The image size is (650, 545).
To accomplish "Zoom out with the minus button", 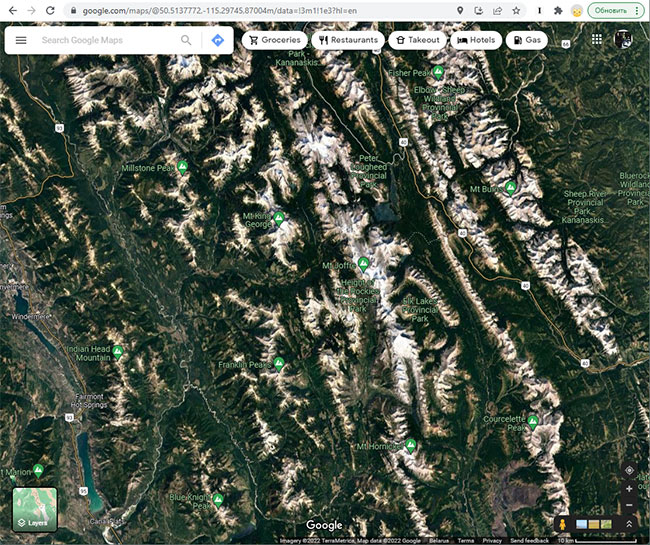I will click(629, 505).
